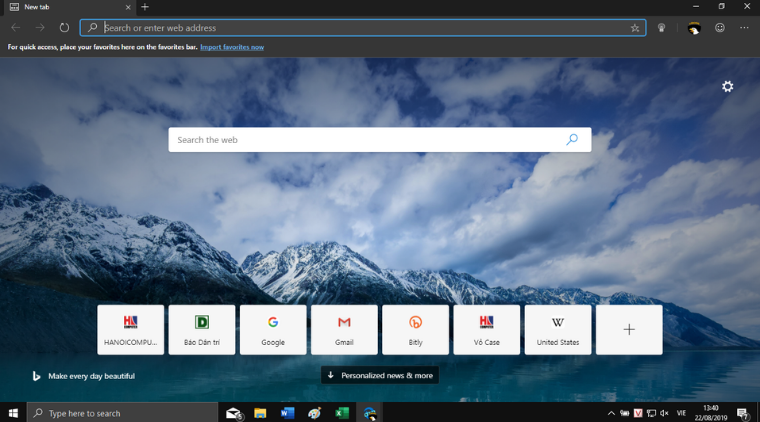The width and height of the screenshot is (760, 422).
Task: Open a new tab with plus button
Action: (145, 7)
